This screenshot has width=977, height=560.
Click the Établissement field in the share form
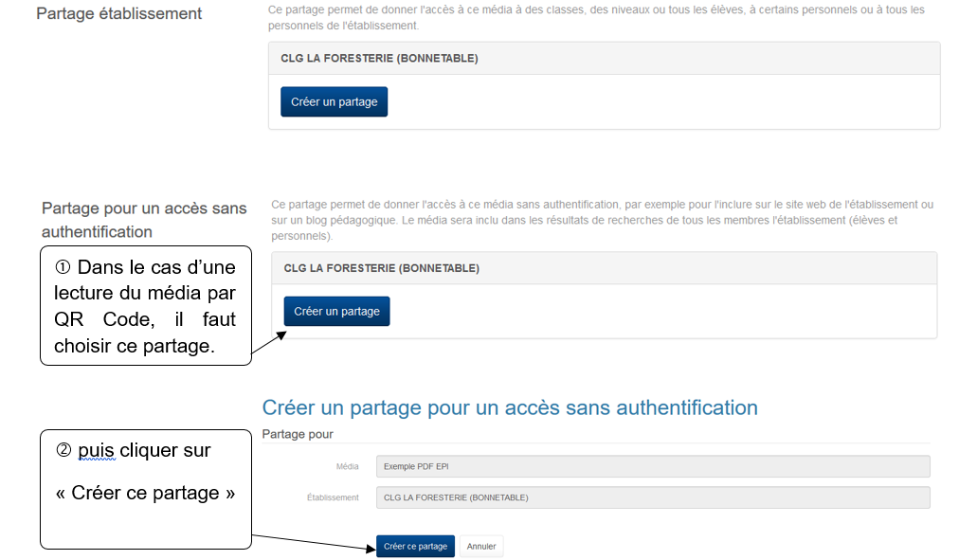pyautogui.click(x=652, y=497)
